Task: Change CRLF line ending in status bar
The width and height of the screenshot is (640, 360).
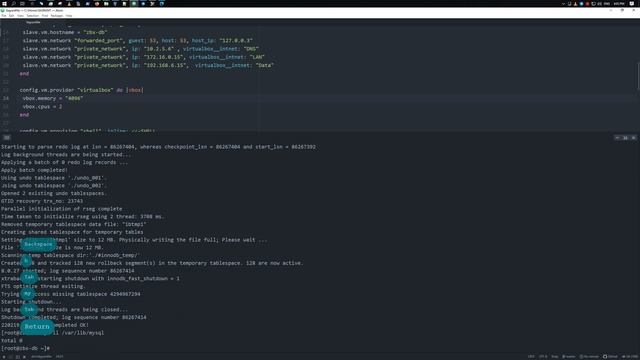Action: pyautogui.click(x=531, y=357)
